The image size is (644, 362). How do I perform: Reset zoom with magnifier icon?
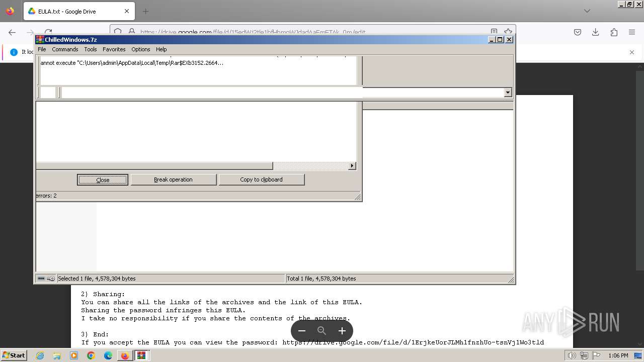click(322, 331)
